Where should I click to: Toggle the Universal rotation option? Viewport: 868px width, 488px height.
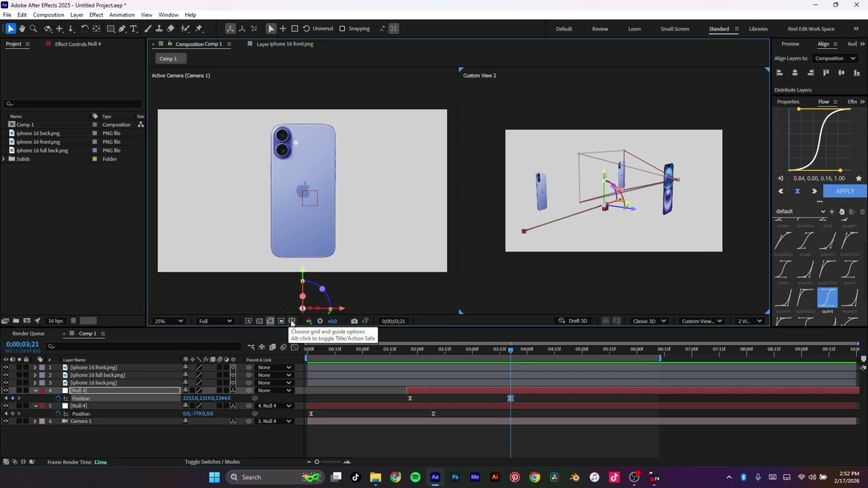[x=318, y=28]
